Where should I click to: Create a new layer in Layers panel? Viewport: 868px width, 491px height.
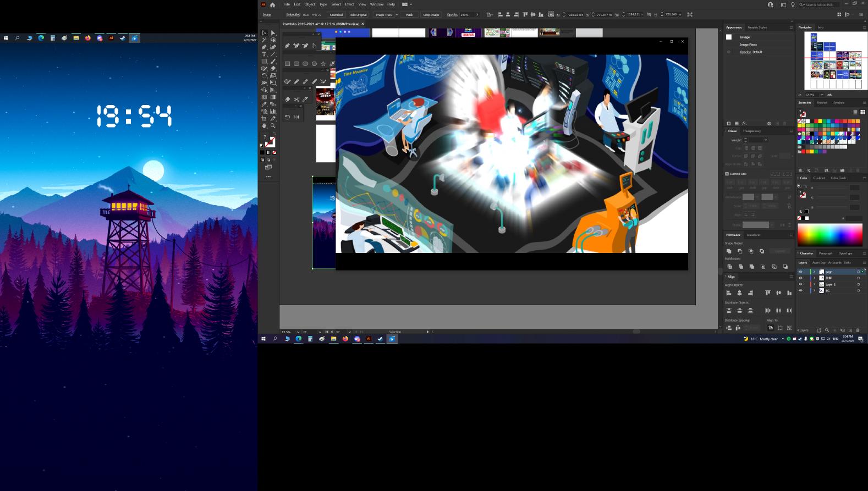point(850,330)
